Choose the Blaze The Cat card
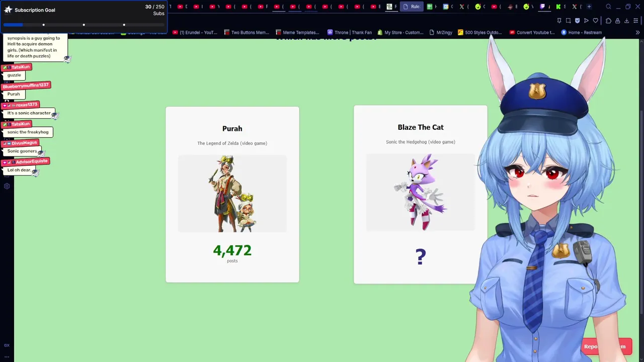644x362 pixels. [421, 194]
